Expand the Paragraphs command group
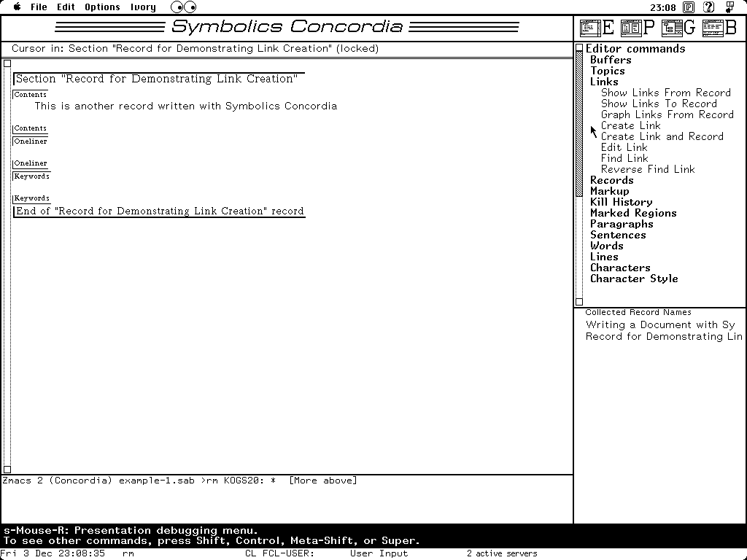The image size is (747, 560). pyautogui.click(x=622, y=225)
